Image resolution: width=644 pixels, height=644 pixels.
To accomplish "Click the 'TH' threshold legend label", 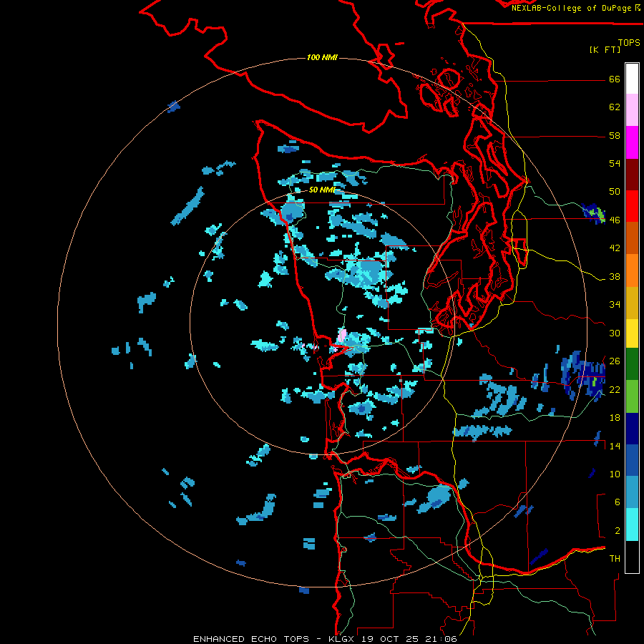I will tap(615, 559).
